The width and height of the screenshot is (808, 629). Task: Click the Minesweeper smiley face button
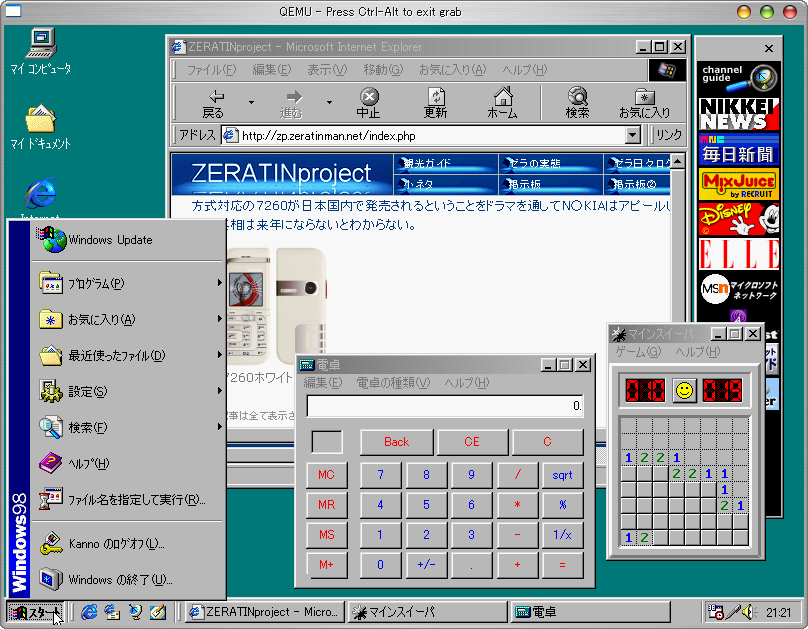pyautogui.click(x=684, y=390)
